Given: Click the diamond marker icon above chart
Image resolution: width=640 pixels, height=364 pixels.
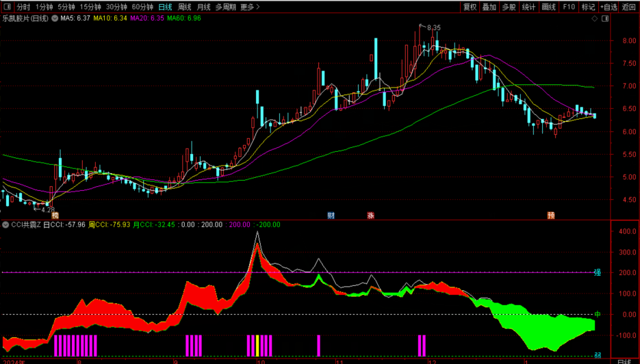Looking at the screenshot, I should pyautogui.click(x=595, y=18).
